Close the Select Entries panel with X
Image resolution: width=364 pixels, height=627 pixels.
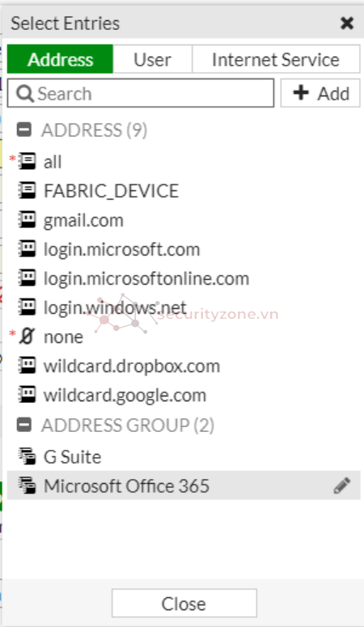[x=347, y=23]
